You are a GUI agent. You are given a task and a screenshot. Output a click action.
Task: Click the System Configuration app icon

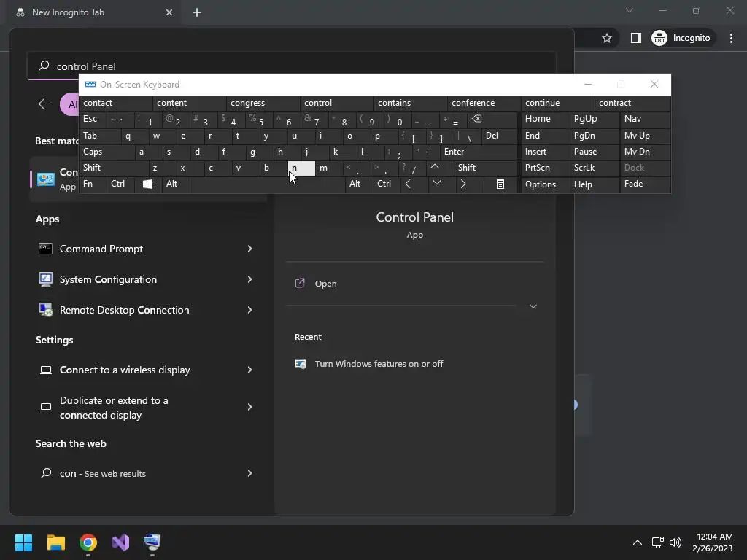[x=46, y=279]
